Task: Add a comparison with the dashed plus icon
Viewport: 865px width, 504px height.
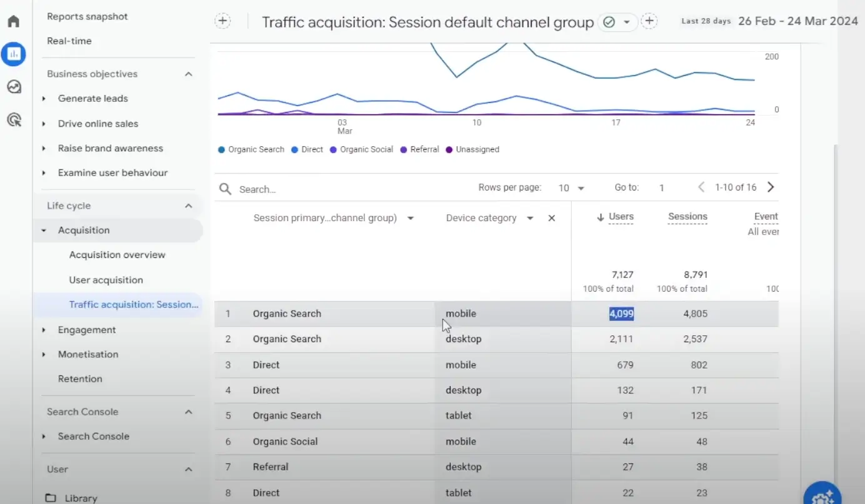Action: (649, 21)
